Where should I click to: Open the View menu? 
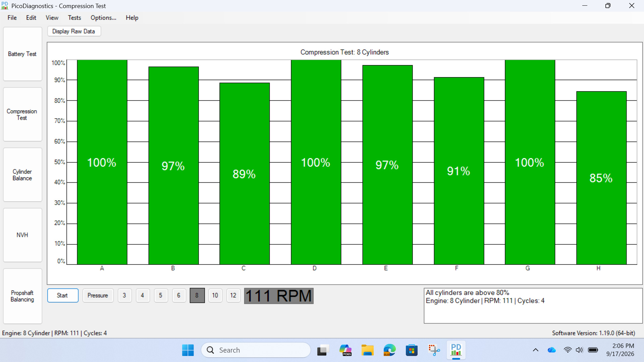[x=52, y=18]
